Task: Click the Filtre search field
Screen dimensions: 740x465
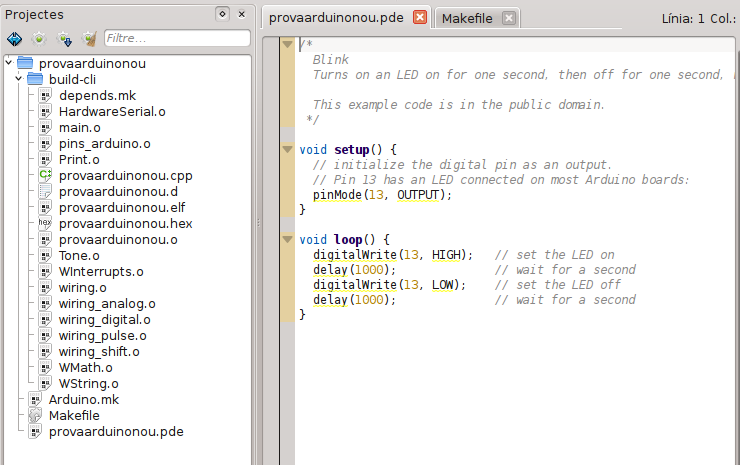Action: 177,38
